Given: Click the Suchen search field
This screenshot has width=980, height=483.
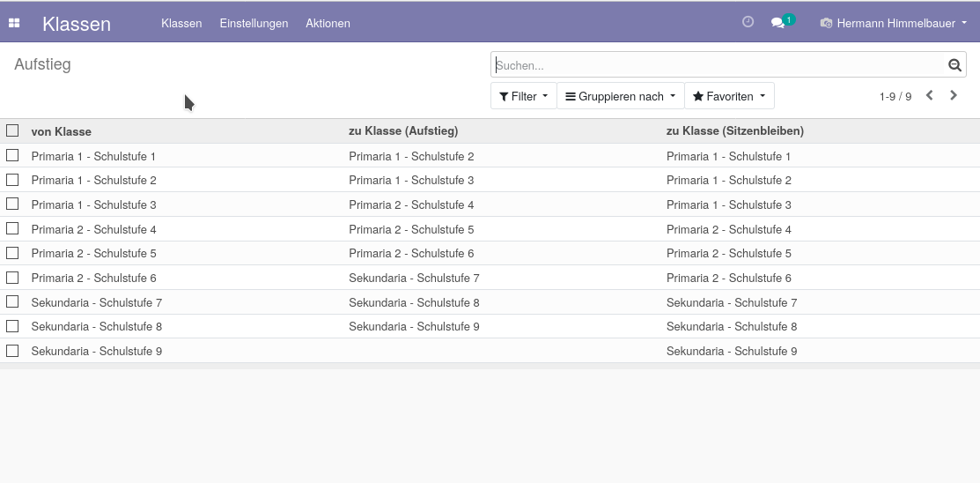Looking at the screenshot, I should click(x=718, y=64).
